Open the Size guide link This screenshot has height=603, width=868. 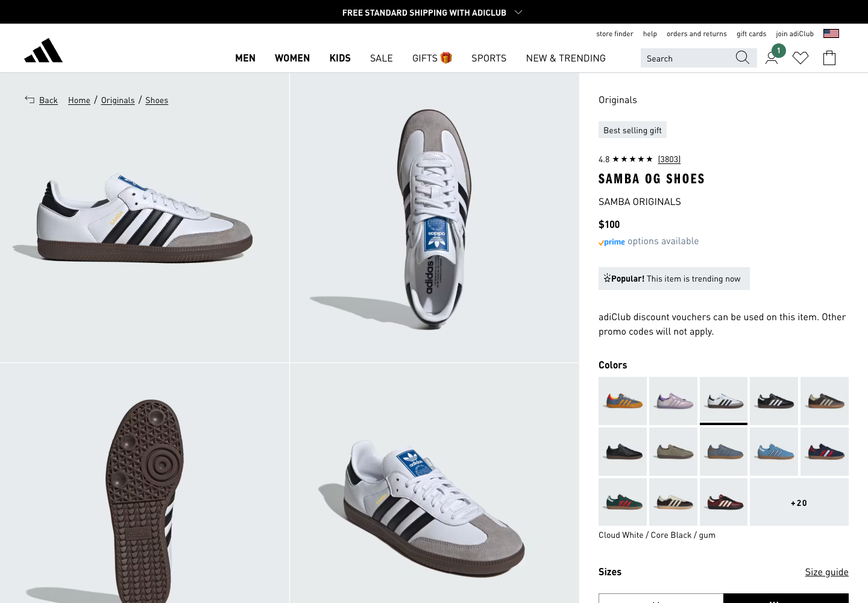(x=827, y=572)
